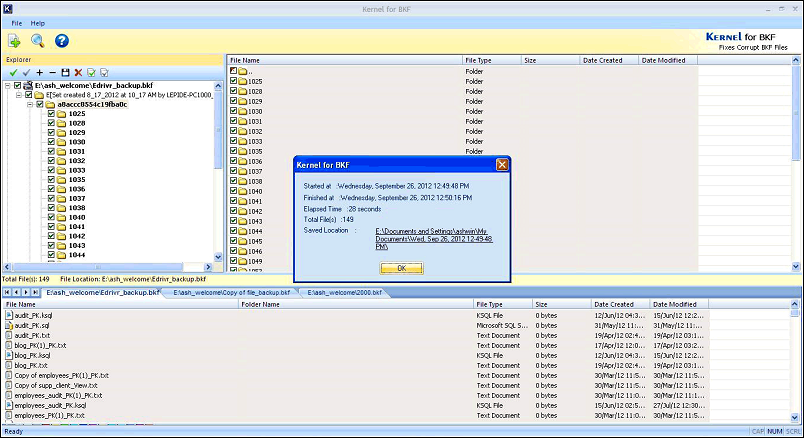Collapse the 'Set created 8_17_2012' tree node
Viewport: 804px width, 438px height.
pyautogui.click(x=19, y=95)
